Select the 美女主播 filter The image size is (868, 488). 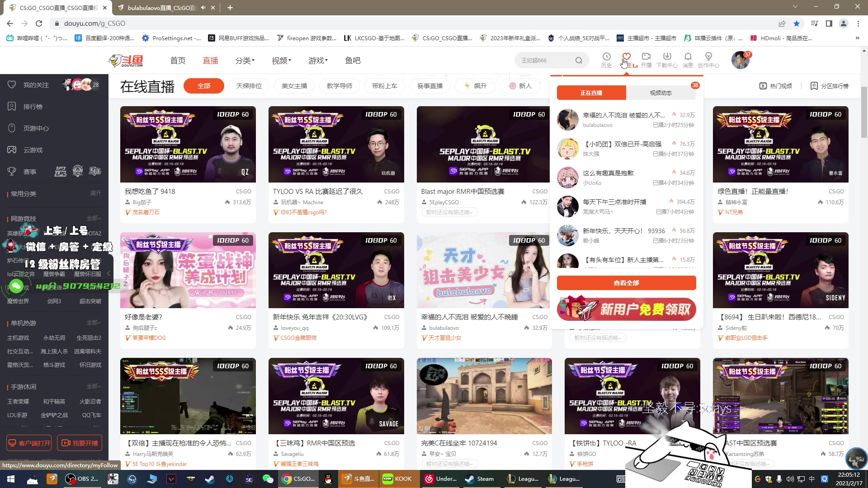(x=294, y=86)
